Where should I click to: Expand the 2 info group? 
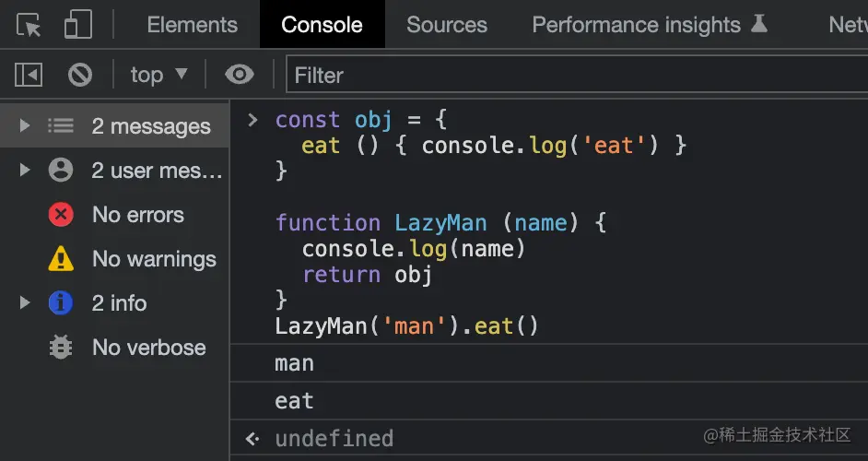tap(25, 302)
